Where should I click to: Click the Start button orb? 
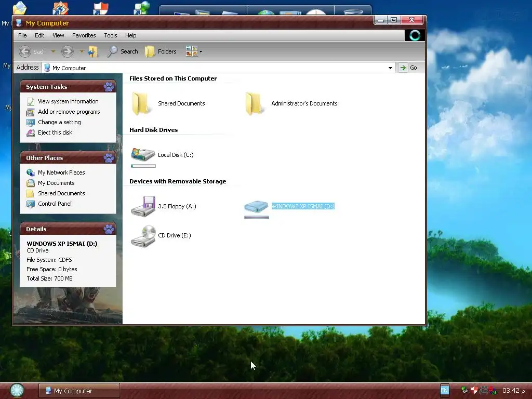pyautogui.click(x=17, y=391)
